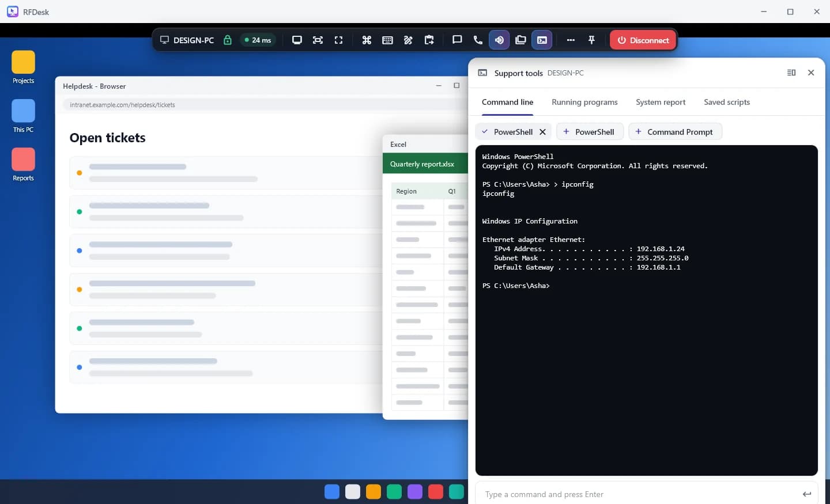
Task: Click the green session lock icon
Action: [x=228, y=40]
